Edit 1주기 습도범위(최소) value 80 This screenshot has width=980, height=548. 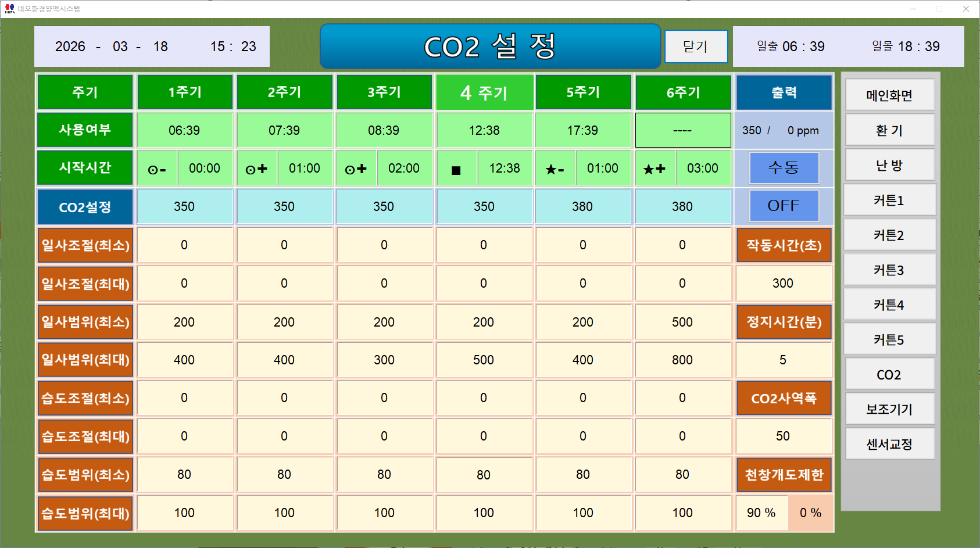pyautogui.click(x=184, y=475)
